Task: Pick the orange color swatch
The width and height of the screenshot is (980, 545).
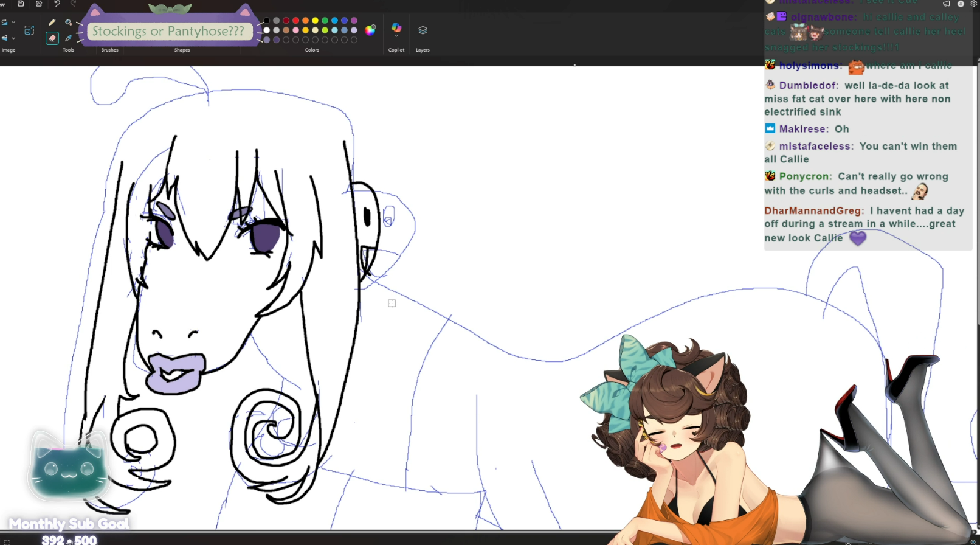Action: click(306, 21)
